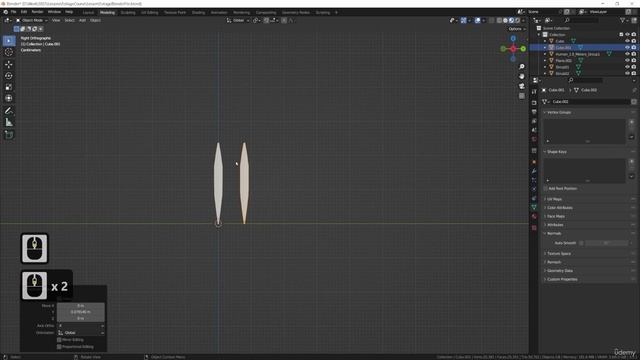This screenshot has width=640, height=360.
Task: Select the Cursor tool
Action: pos(9,52)
